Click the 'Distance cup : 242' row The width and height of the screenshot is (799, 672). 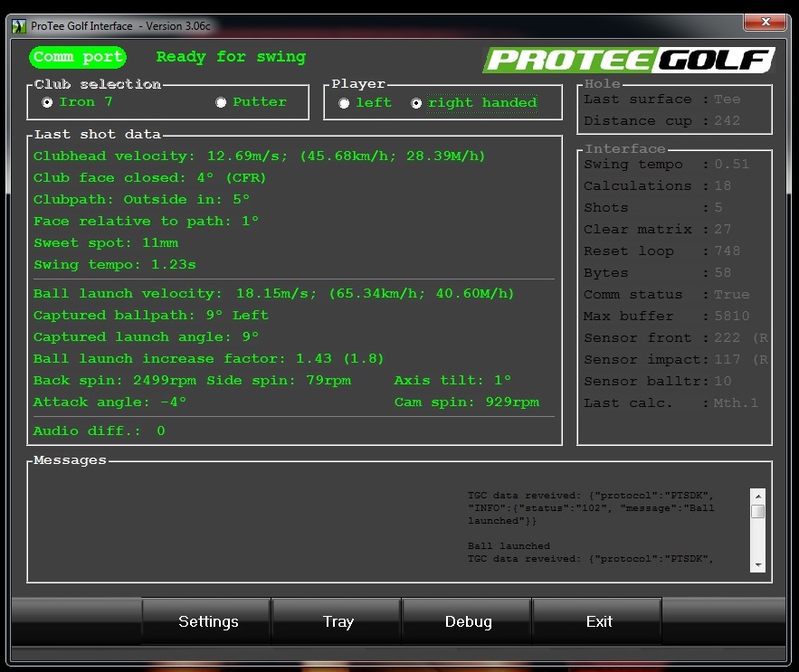662,121
